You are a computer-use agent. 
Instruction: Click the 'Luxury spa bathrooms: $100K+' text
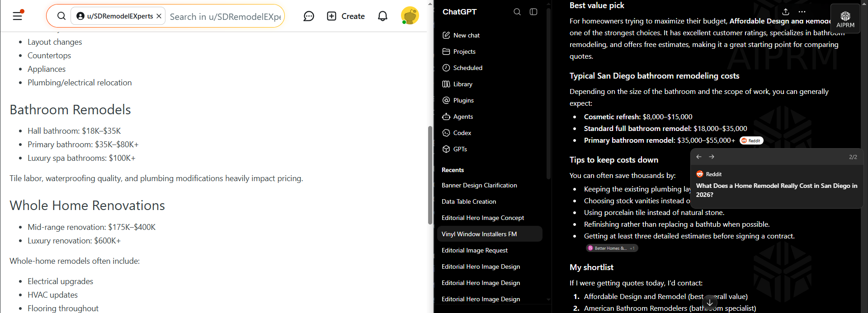point(81,158)
